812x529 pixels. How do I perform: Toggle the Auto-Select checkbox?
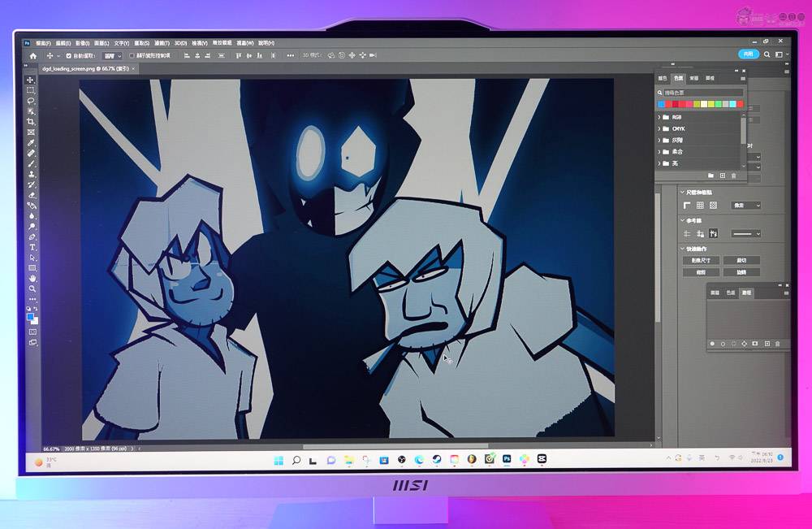(x=68, y=56)
